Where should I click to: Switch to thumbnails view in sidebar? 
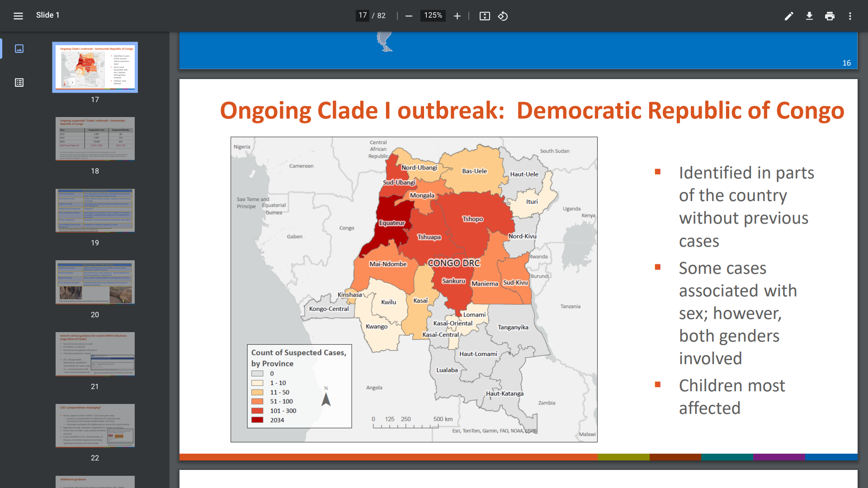[x=19, y=48]
